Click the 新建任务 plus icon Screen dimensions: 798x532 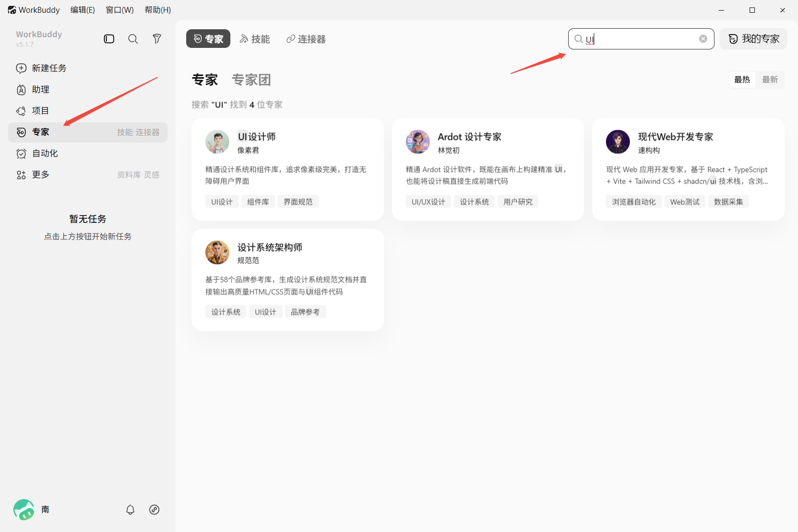coord(21,68)
